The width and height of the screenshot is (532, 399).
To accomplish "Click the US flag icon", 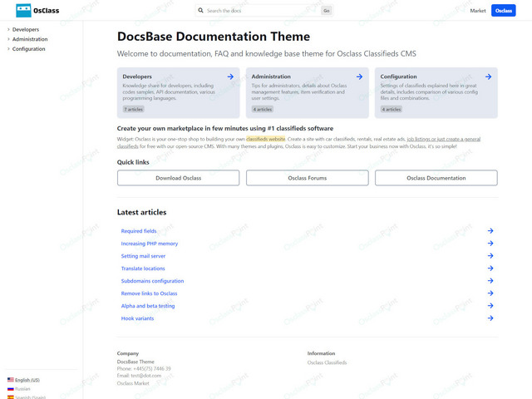I will tap(11, 380).
